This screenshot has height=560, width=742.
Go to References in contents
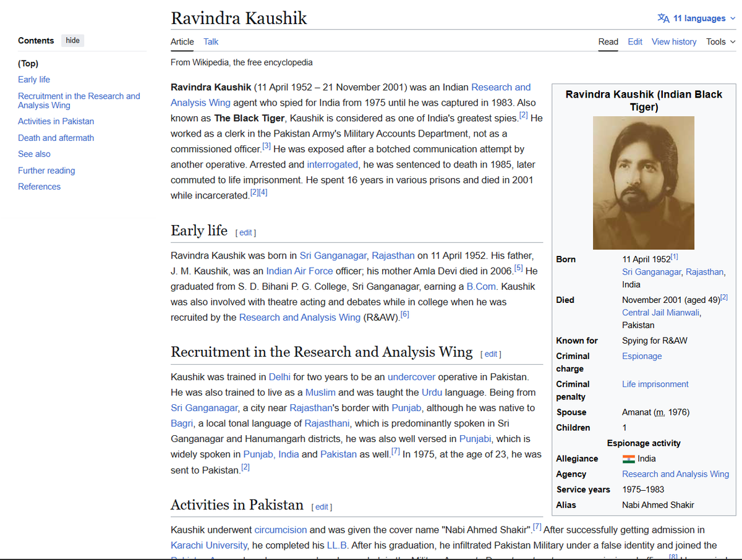pos(40,187)
